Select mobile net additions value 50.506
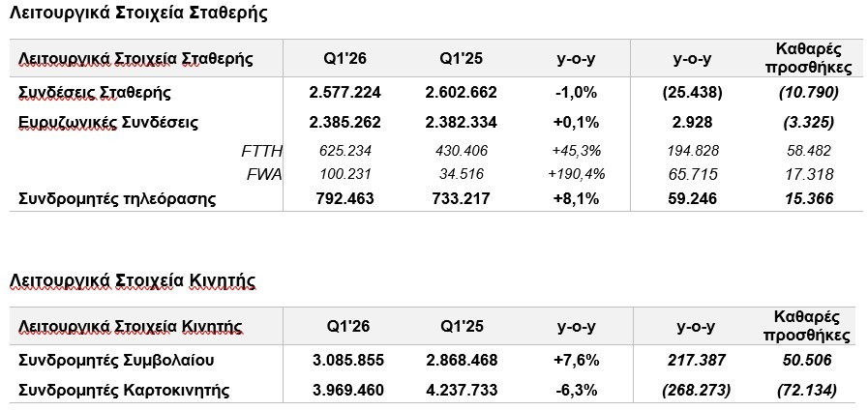This screenshot has height=411, width=868. point(809,361)
